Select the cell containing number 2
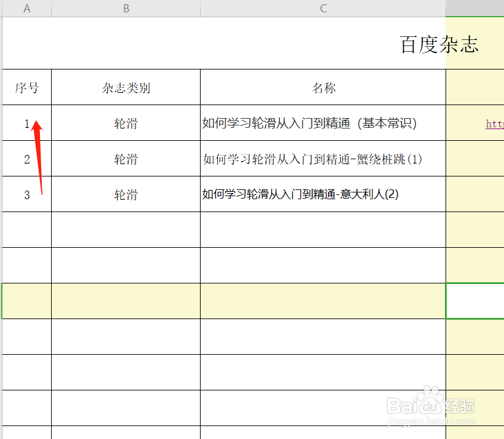The height and width of the screenshot is (439, 504). (26, 159)
